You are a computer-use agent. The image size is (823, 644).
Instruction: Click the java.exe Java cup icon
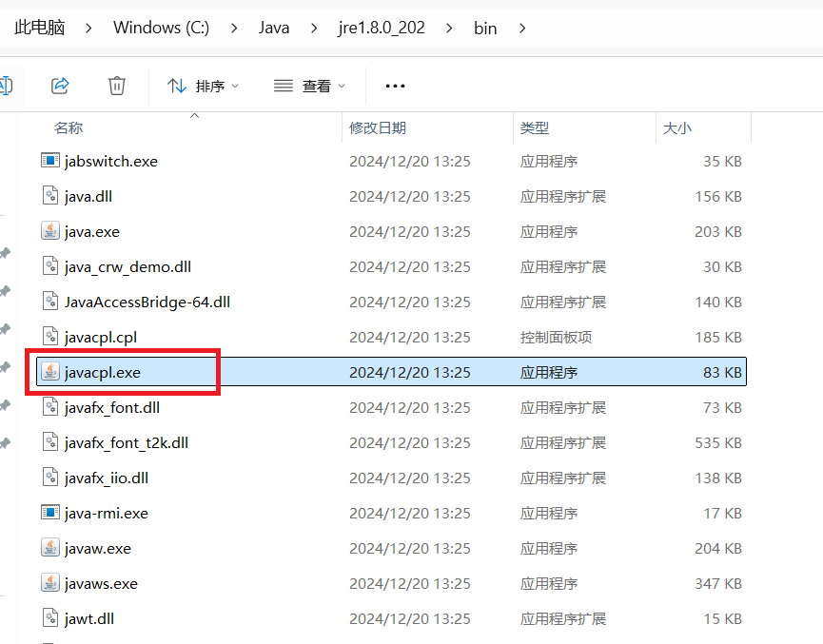coord(49,231)
